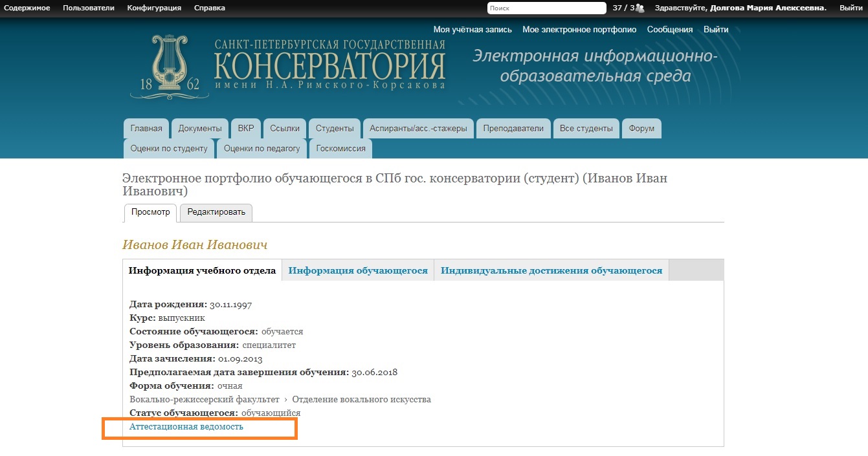Navigate to the Главная tab
The width and height of the screenshot is (868, 456).
click(146, 129)
